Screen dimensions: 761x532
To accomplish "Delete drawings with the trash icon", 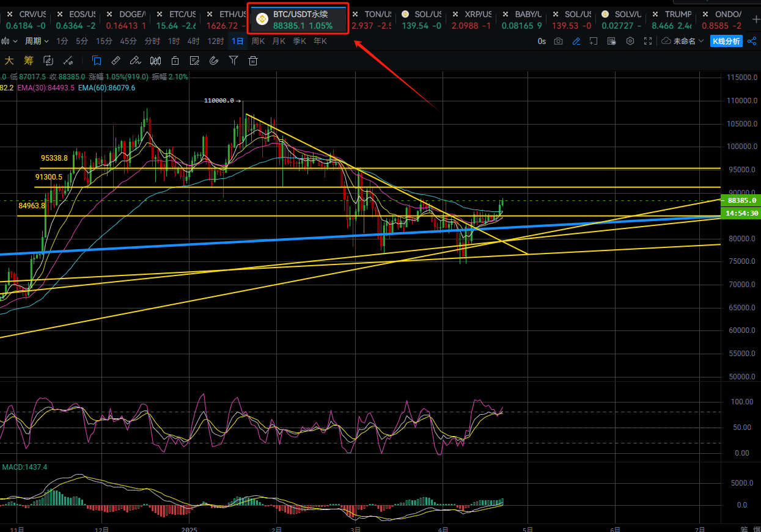I will coord(252,60).
